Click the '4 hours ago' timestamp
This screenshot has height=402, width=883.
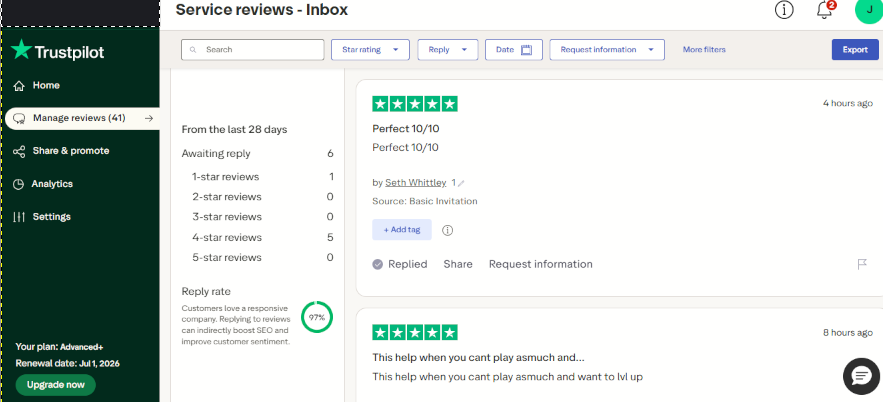click(x=848, y=104)
